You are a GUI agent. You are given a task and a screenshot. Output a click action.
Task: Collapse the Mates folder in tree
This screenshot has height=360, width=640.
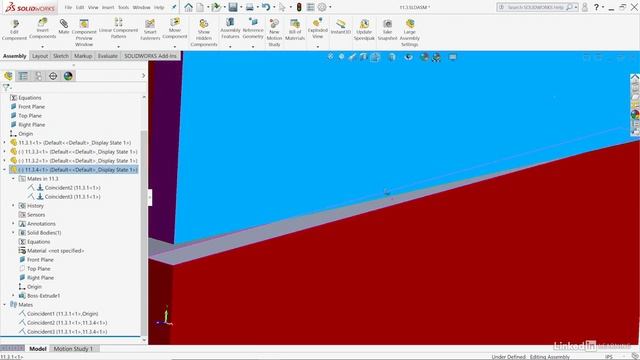point(4,304)
